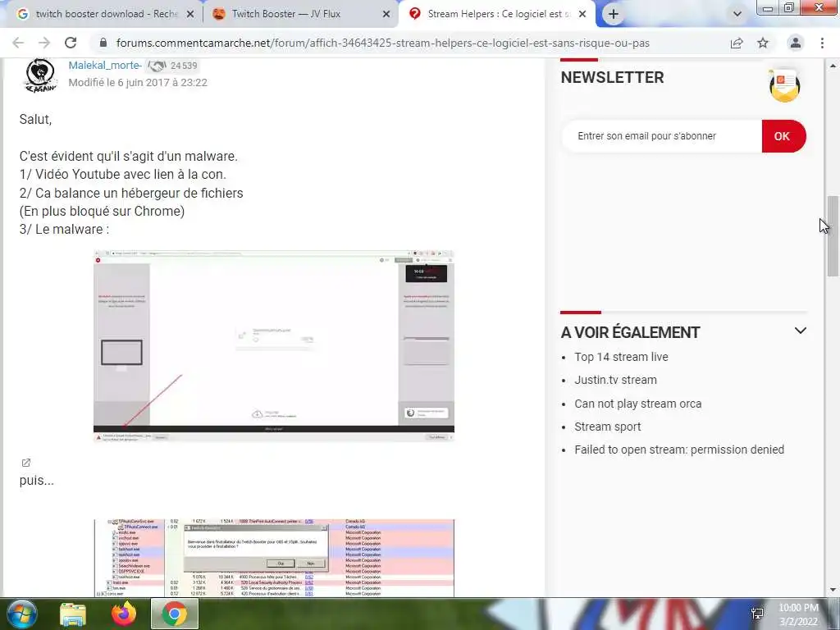
Task: Click the A VOIR ÉGALEMENT heading
Action: click(630, 332)
